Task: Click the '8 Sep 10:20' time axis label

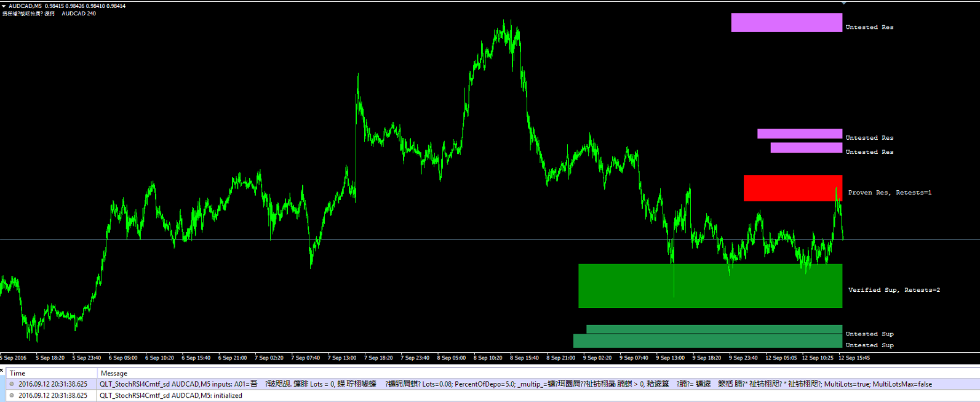Action: pos(488,358)
